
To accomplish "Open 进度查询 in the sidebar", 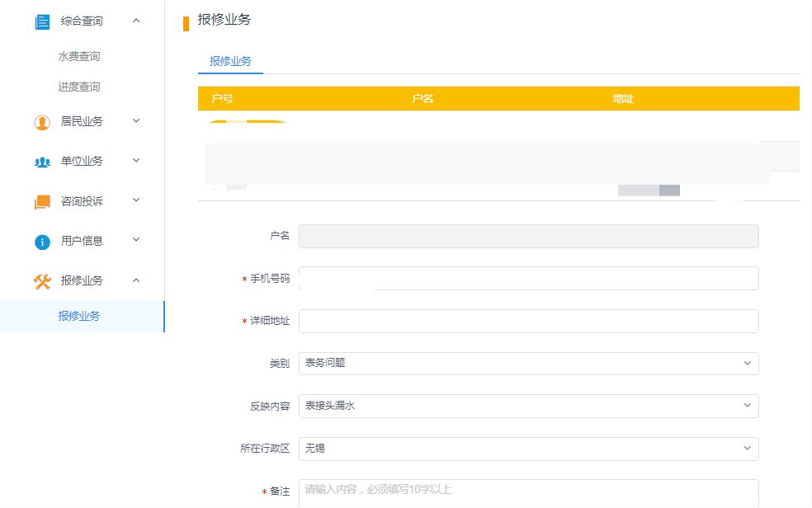I will click(78, 87).
